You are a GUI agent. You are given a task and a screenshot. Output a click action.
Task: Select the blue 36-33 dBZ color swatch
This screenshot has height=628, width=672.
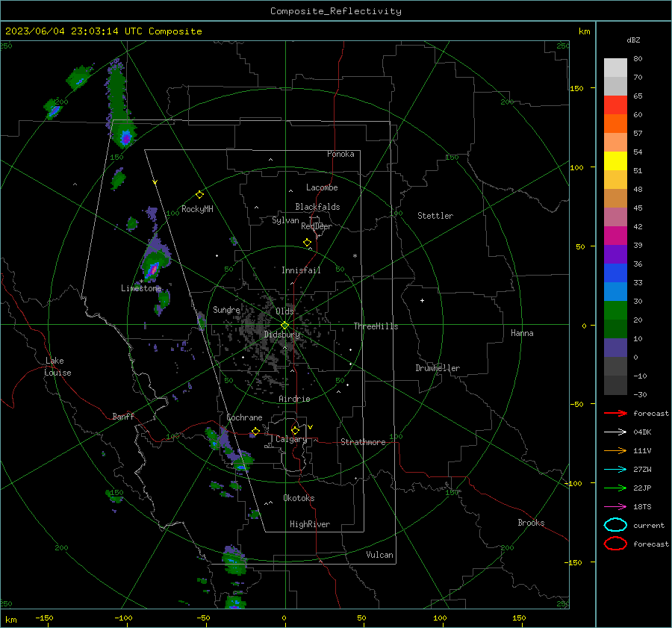[x=615, y=273]
